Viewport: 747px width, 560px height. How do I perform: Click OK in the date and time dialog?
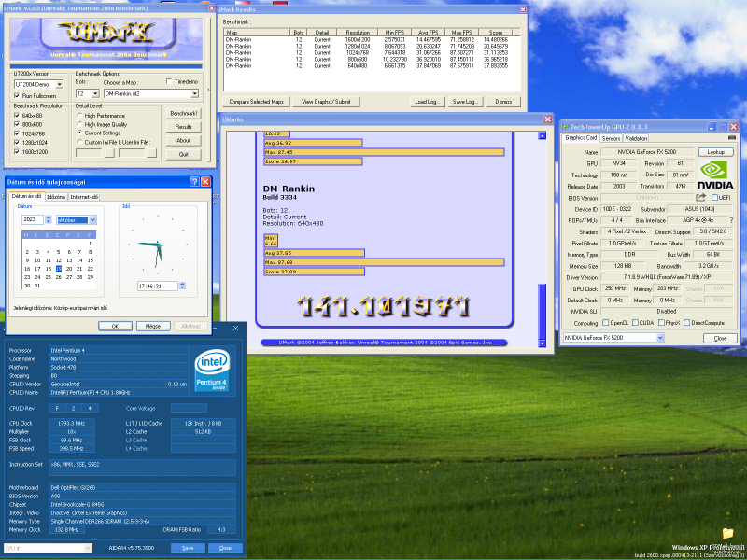click(x=115, y=326)
